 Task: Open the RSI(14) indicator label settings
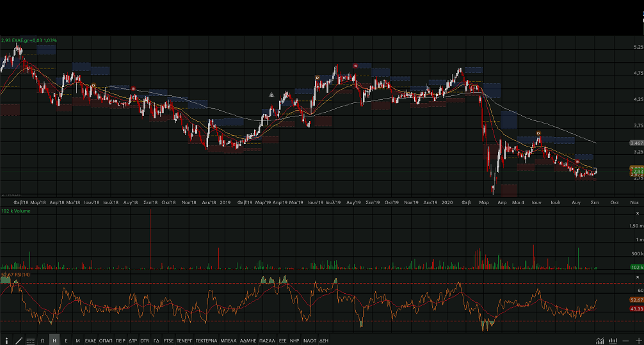[x=15, y=274]
